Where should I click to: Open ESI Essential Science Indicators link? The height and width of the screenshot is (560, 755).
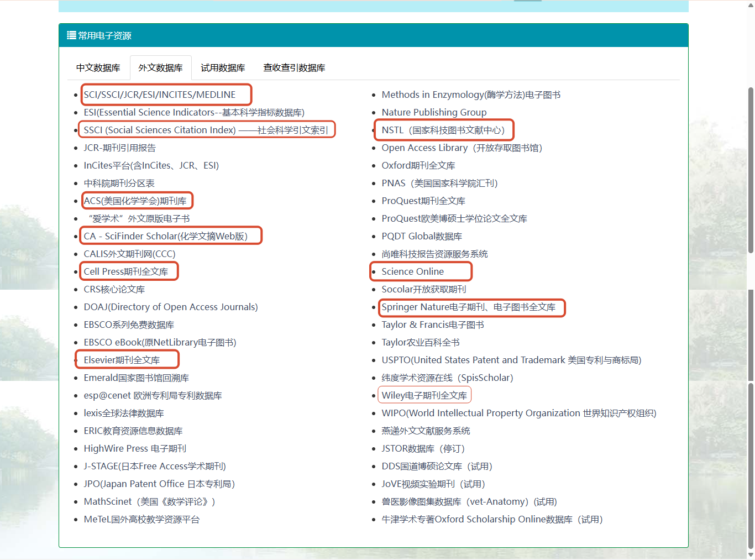tap(194, 112)
